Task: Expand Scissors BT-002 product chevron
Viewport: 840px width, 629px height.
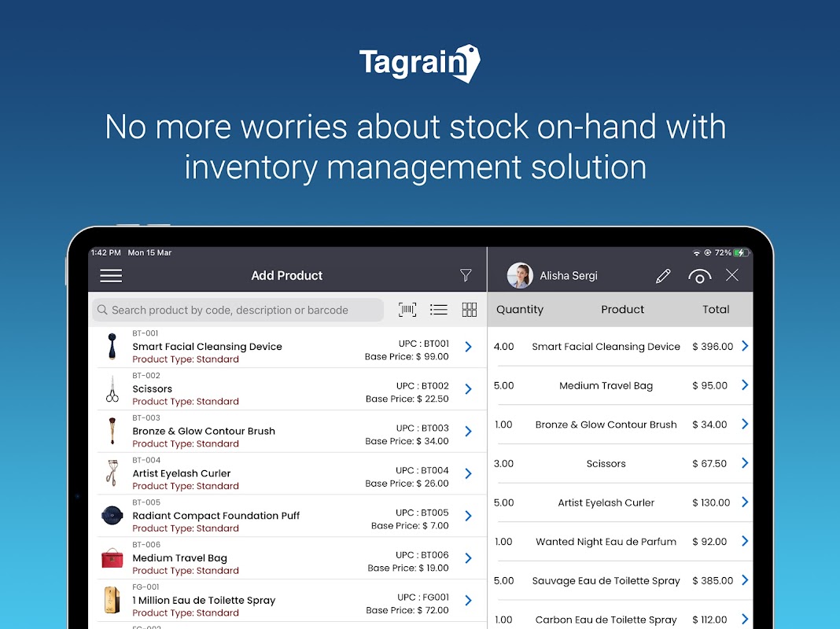Action: coord(468,388)
